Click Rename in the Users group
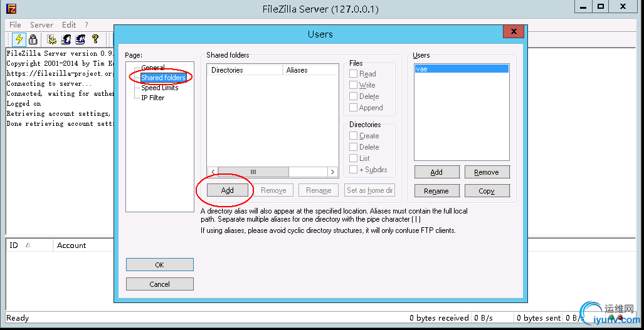 (x=437, y=190)
